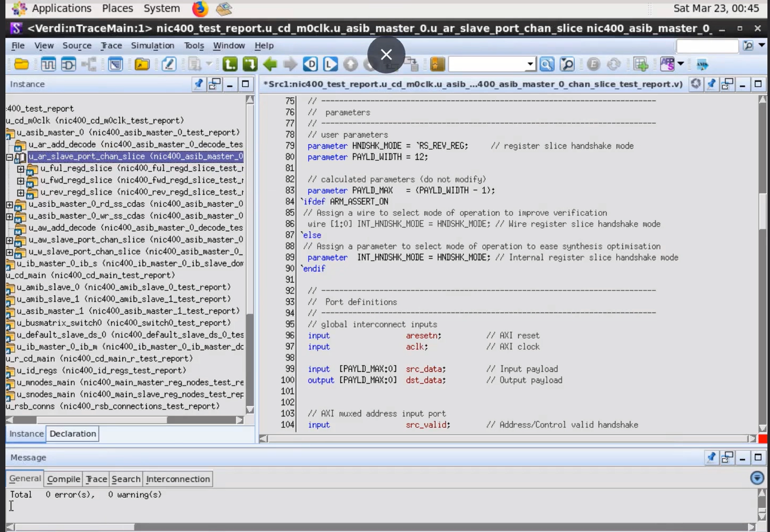Launch Firefox from the top panel
This screenshot has height=532, width=770.
(x=200, y=8)
